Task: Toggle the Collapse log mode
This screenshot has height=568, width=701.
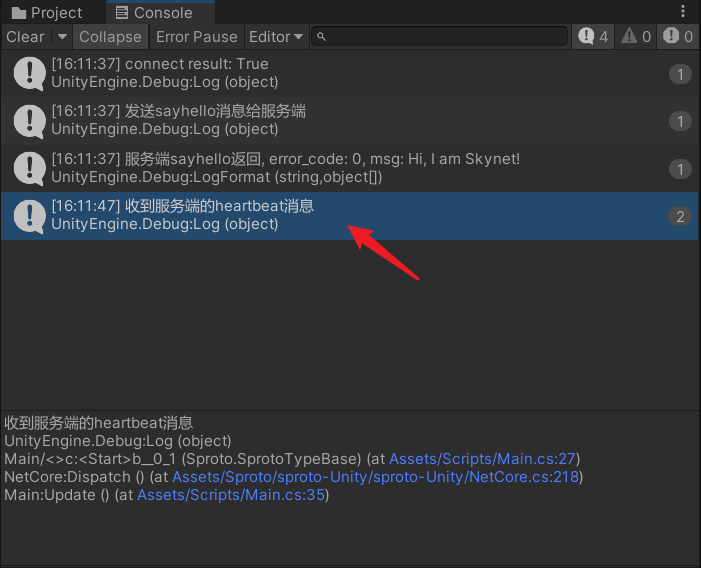Action: [110, 37]
